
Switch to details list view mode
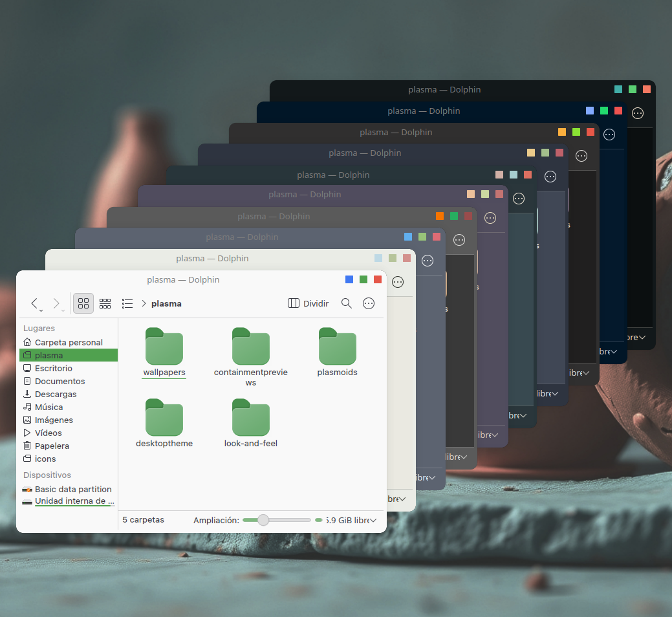click(127, 303)
